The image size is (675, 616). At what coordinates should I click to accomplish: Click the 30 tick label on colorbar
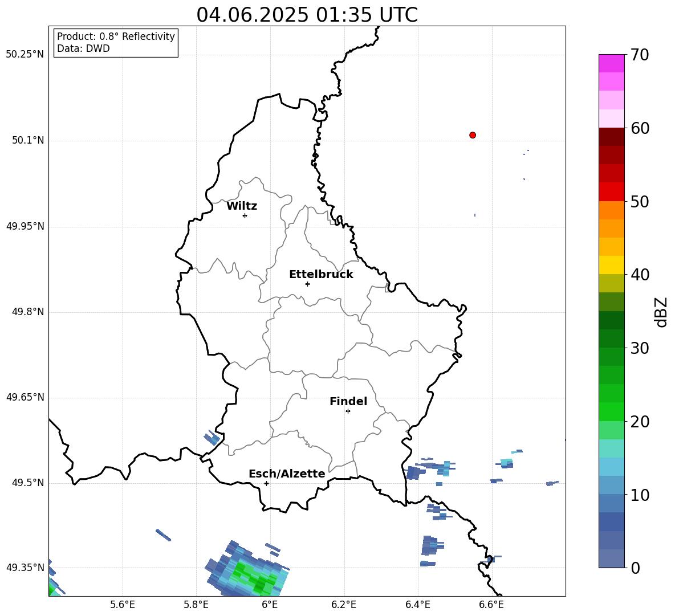[640, 348]
